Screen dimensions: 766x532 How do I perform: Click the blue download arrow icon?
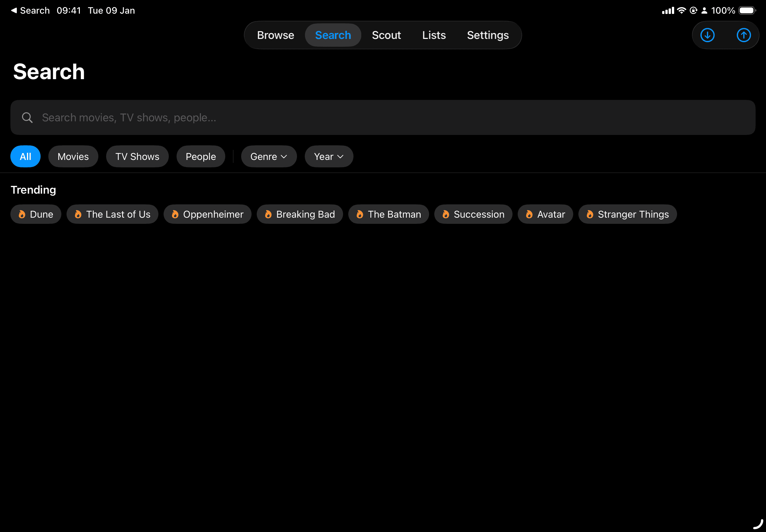coord(708,35)
